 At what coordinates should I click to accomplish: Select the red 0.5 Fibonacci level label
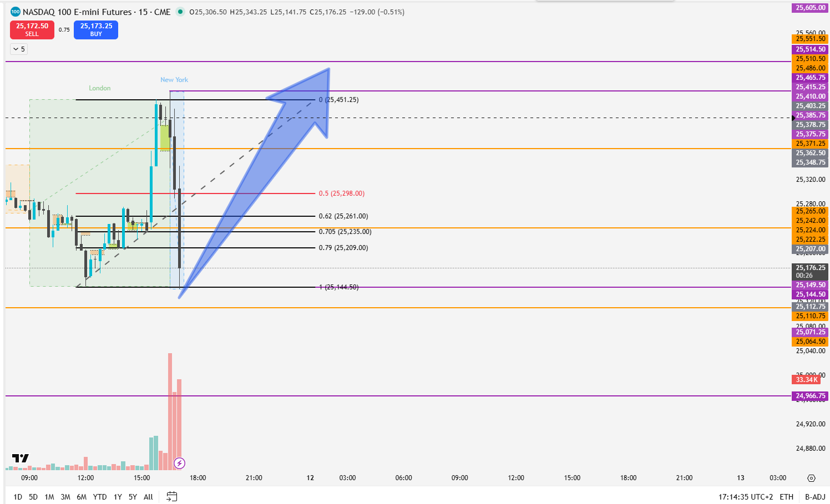point(341,194)
